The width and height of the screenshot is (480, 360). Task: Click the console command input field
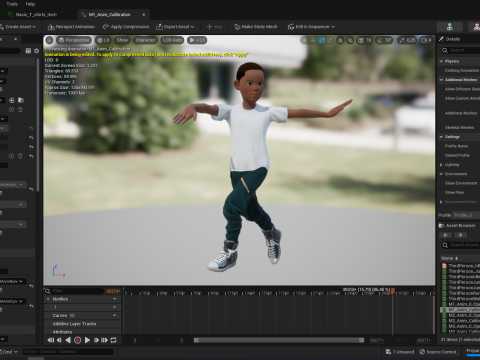click(x=68, y=352)
